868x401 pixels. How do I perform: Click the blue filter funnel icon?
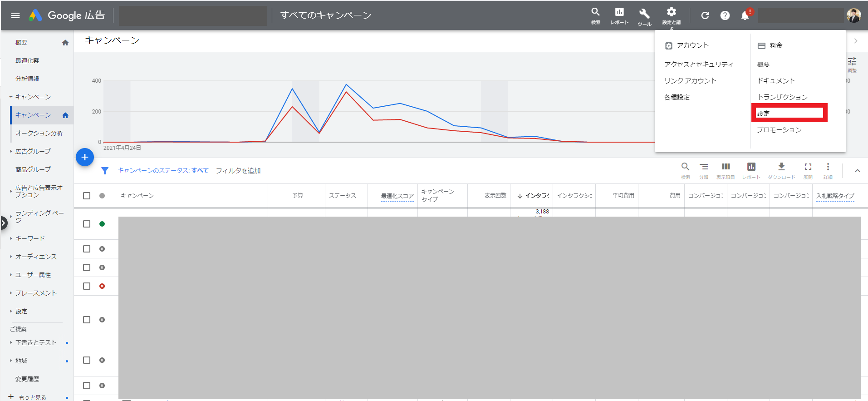coord(105,171)
